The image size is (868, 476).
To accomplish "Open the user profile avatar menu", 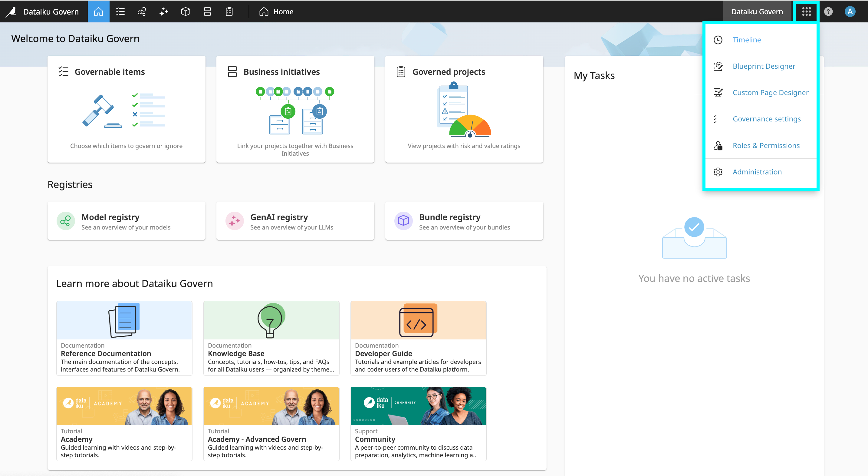I will click(850, 12).
